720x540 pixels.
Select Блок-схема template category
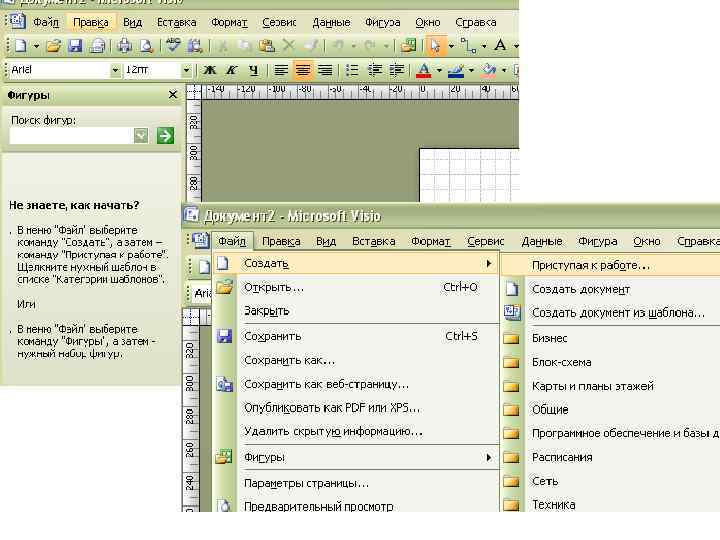[611, 362]
